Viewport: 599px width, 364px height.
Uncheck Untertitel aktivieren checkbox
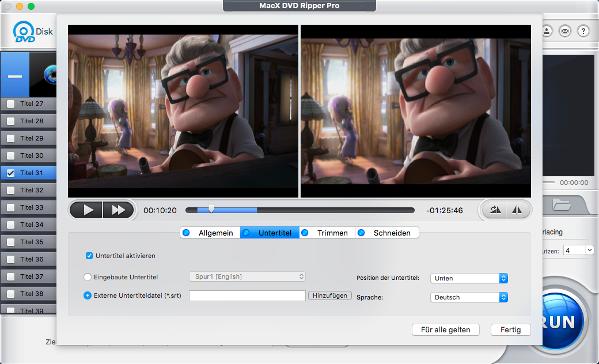(89, 256)
